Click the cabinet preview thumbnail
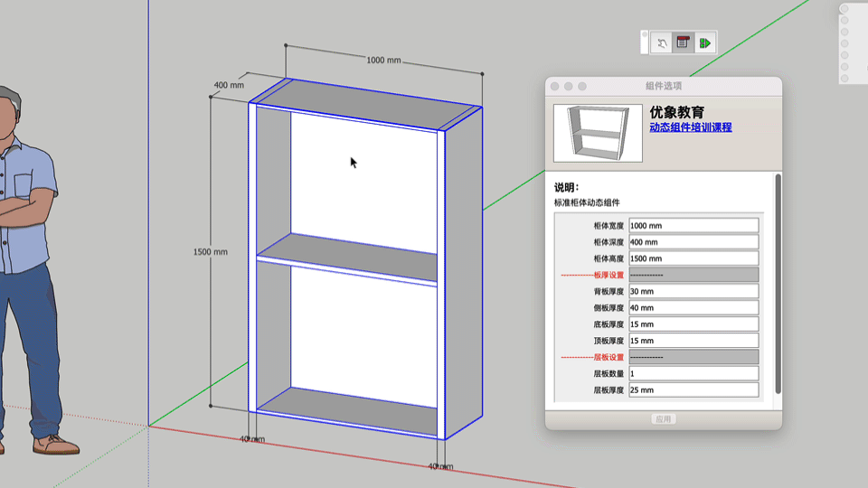 (x=598, y=133)
